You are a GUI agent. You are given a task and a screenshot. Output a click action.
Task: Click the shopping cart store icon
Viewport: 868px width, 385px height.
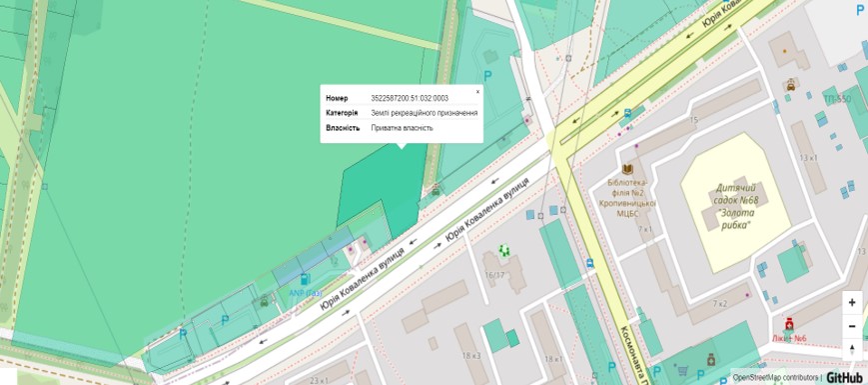coord(683,370)
